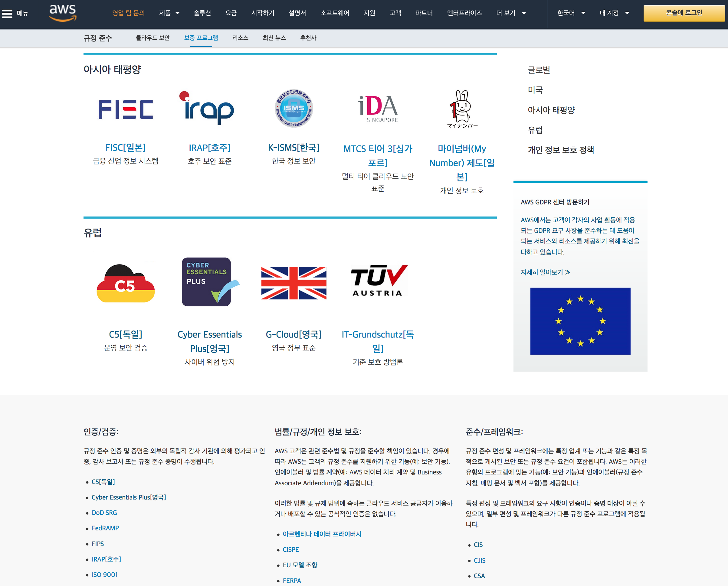The image size is (728, 586).
Task: Jump to 글로벌 in sidebar
Action: [x=539, y=70]
